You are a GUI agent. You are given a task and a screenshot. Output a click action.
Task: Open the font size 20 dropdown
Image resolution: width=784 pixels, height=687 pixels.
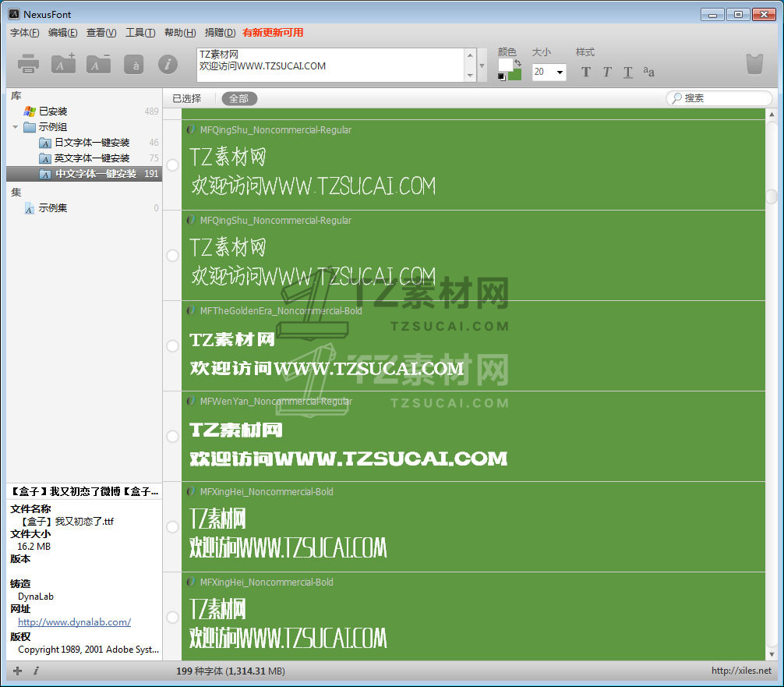pos(560,72)
